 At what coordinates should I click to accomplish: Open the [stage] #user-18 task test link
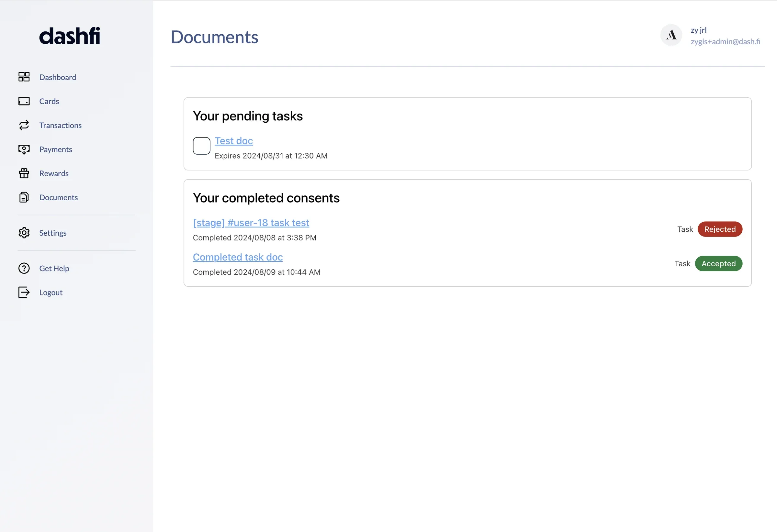[x=251, y=223]
